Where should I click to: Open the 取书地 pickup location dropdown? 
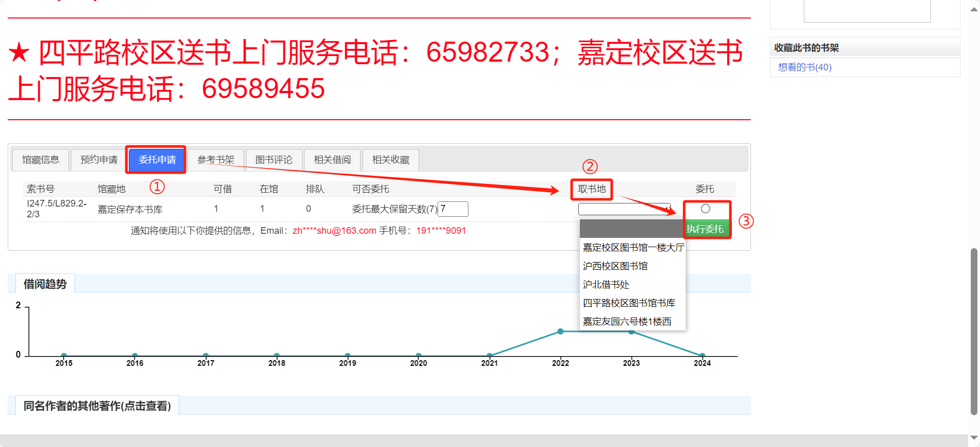624,209
